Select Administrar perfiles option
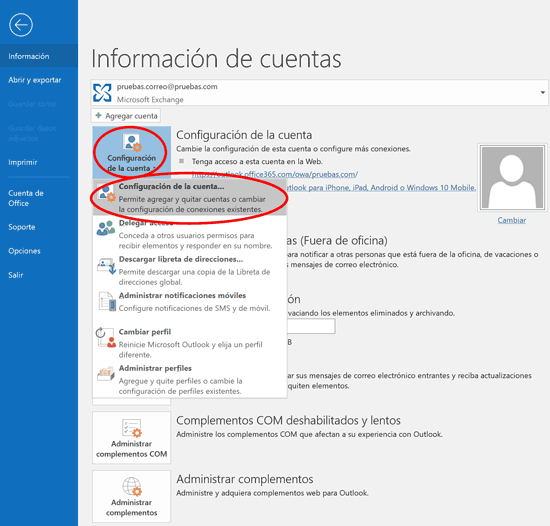 [190, 379]
